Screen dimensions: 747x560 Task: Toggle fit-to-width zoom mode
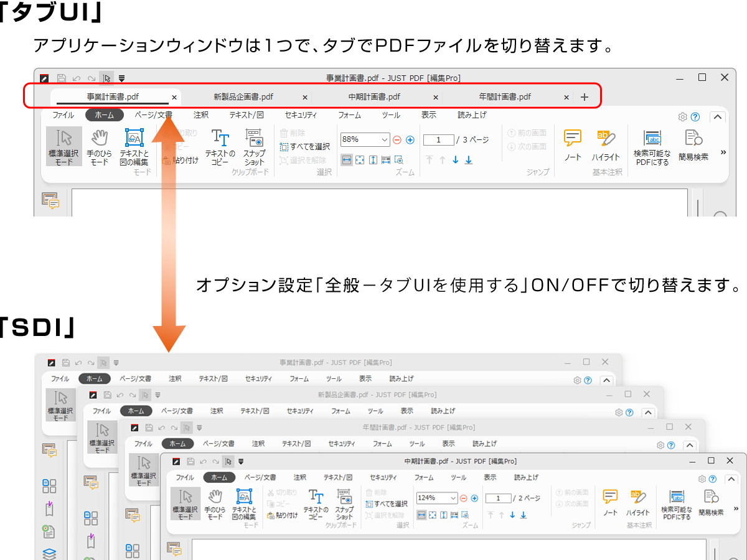pos(347,160)
